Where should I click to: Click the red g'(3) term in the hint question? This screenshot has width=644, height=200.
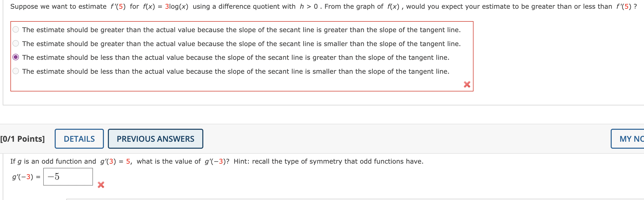tap(108, 161)
